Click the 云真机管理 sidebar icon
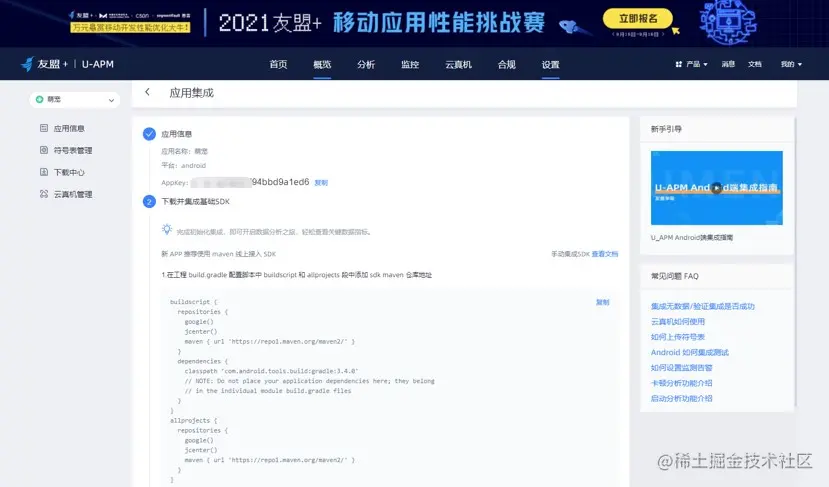This screenshot has width=829, height=487. click(44, 194)
